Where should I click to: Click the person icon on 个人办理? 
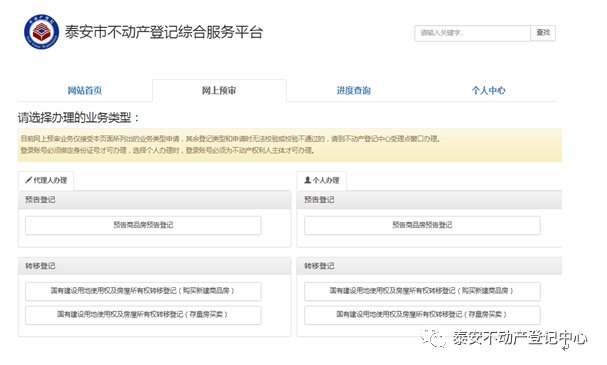tap(308, 180)
